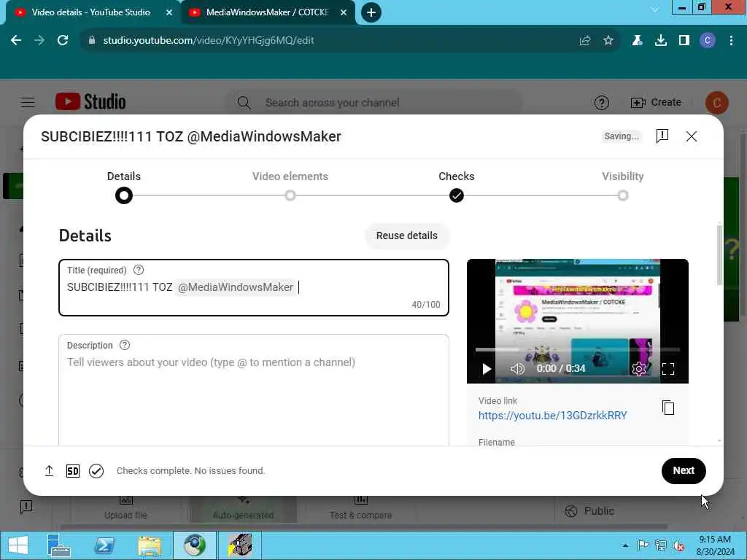Click the Create video button
Image resolution: width=747 pixels, height=560 pixels.
tap(656, 102)
